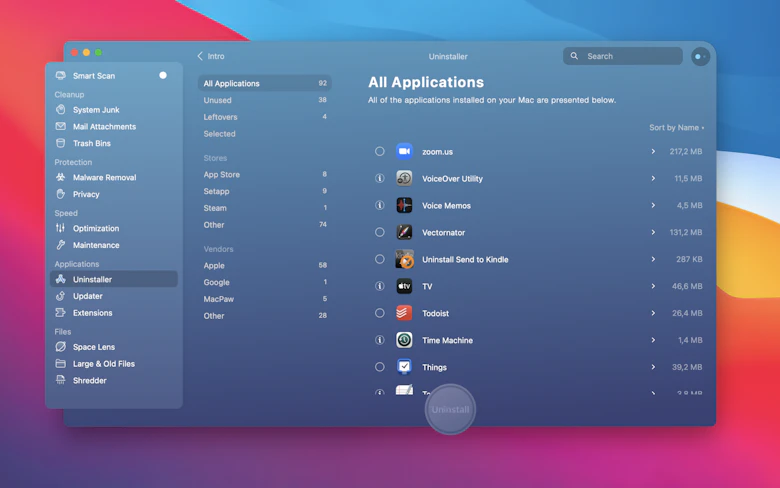This screenshot has height=488, width=780.
Task: Check the Things app for removal
Action: pos(380,367)
